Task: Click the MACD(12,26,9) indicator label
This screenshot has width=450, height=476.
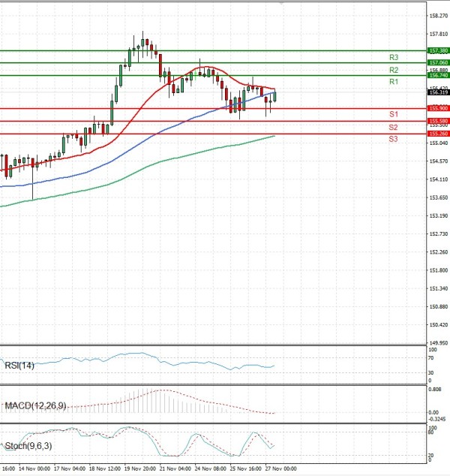Action: (x=35, y=405)
